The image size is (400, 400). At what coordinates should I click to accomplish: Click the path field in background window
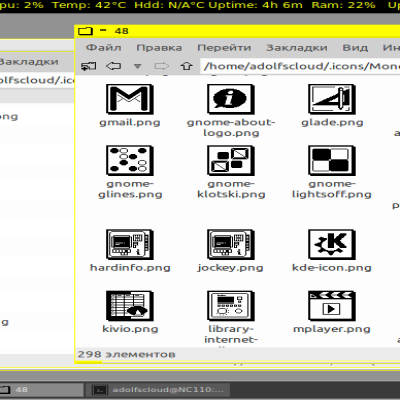tap(37, 80)
